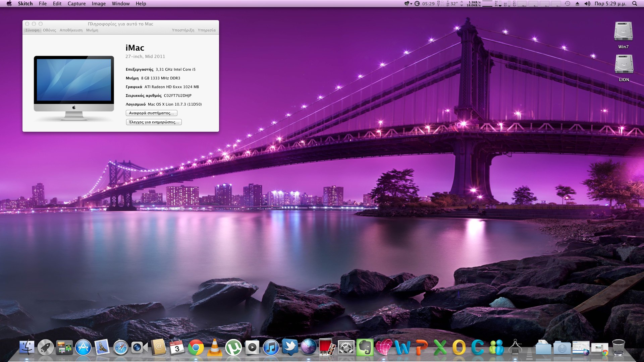Open the downloads folder stack in dock
The image size is (644, 362).
(562, 348)
